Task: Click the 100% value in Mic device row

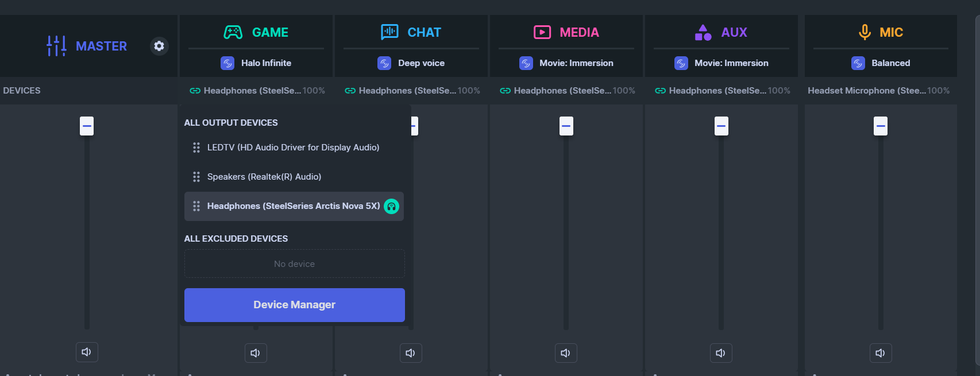Action: [939, 91]
